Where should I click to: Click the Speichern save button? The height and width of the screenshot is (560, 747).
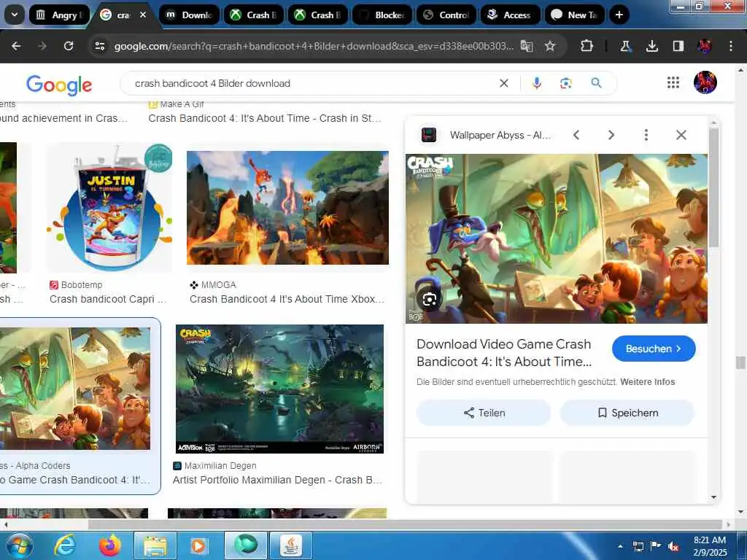tap(627, 413)
